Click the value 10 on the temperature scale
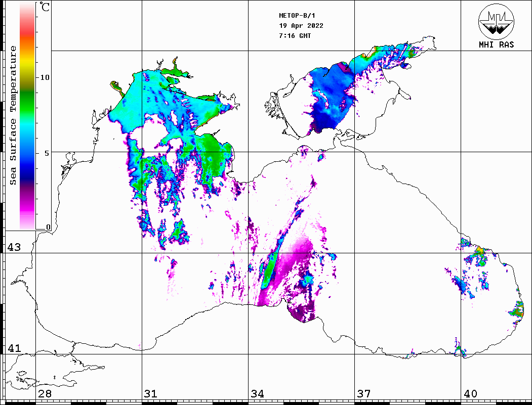The height and width of the screenshot is (405, 532). point(45,77)
